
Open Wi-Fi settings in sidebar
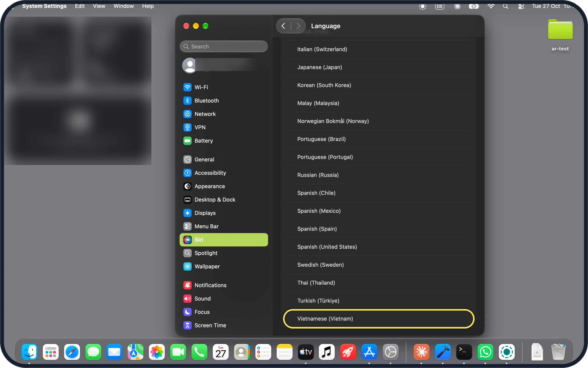point(224,87)
